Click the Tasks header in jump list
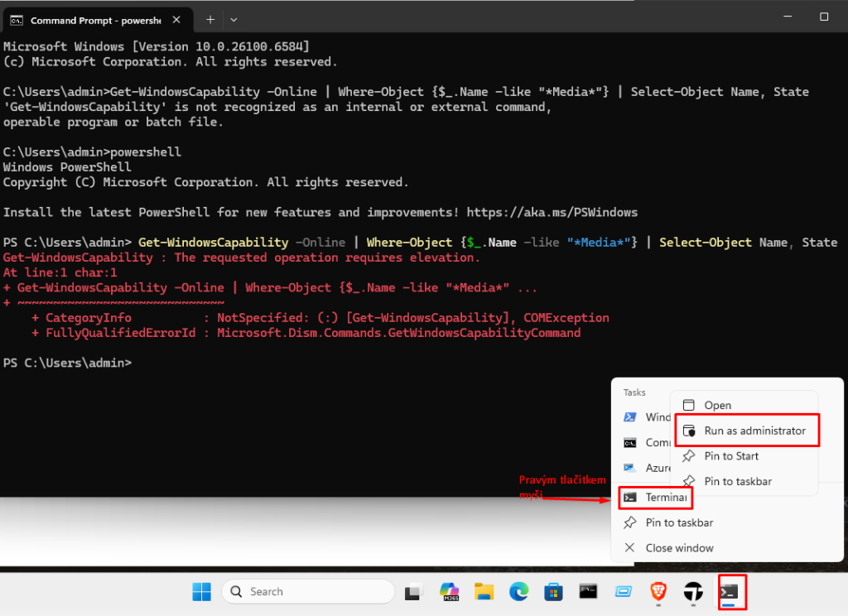Screen dimensions: 848x616 click(634, 392)
